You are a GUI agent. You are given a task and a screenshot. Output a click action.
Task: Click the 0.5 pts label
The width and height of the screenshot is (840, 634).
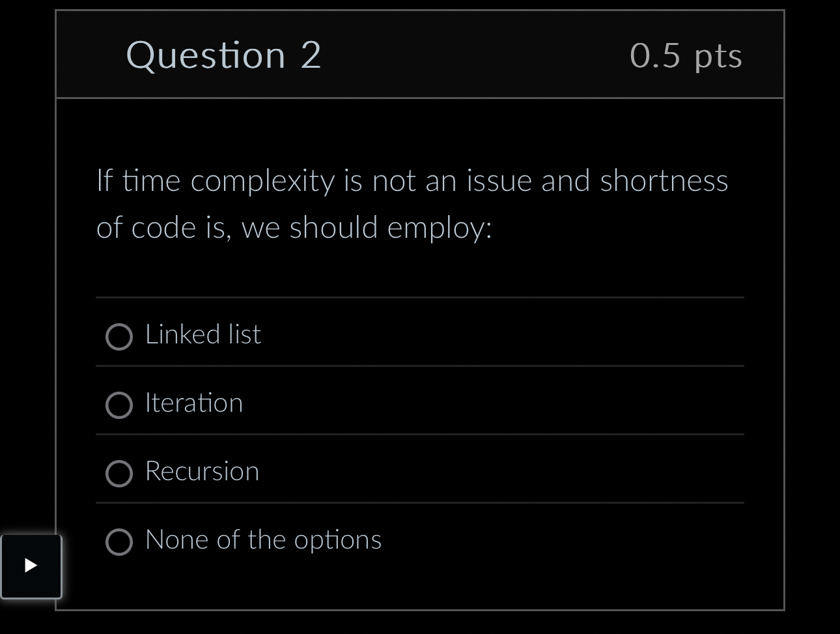[686, 55]
